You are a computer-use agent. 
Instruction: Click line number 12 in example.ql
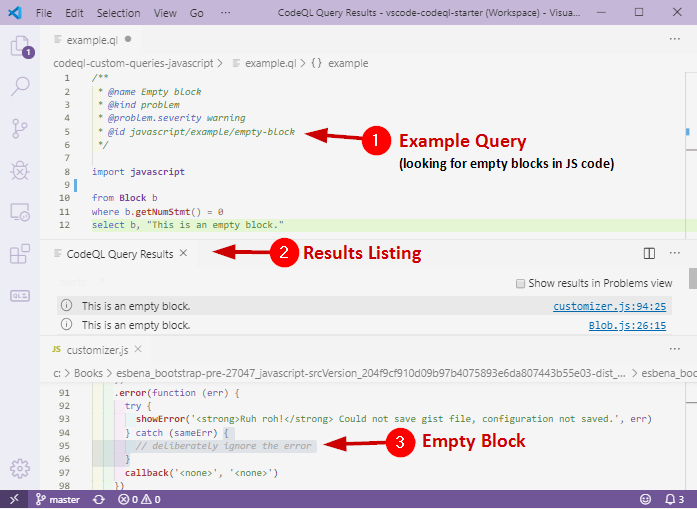[x=64, y=225]
